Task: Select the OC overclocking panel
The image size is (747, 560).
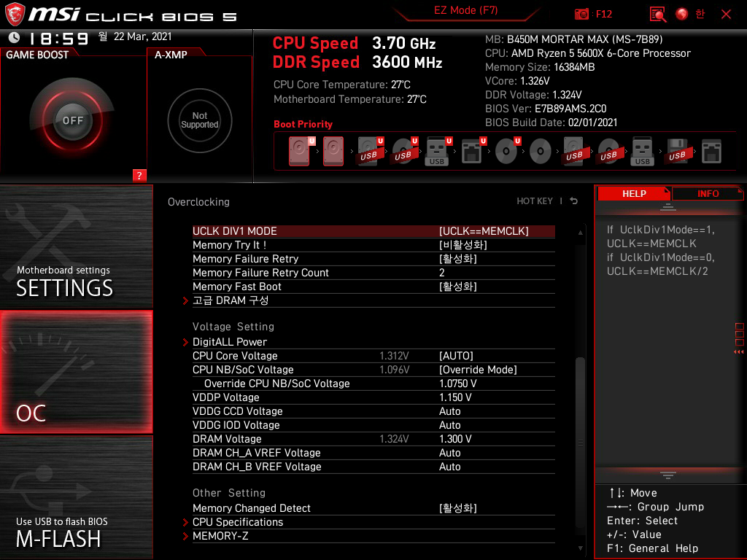Action: tap(76, 372)
